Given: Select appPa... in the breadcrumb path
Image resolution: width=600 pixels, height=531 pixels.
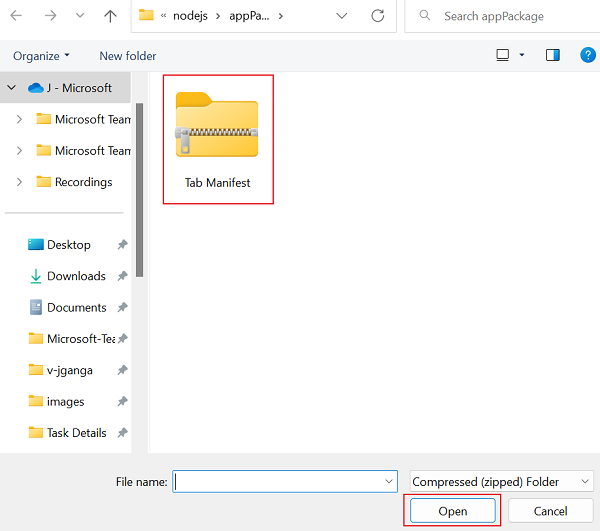Looking at the screenshot, I should point(249,16).
